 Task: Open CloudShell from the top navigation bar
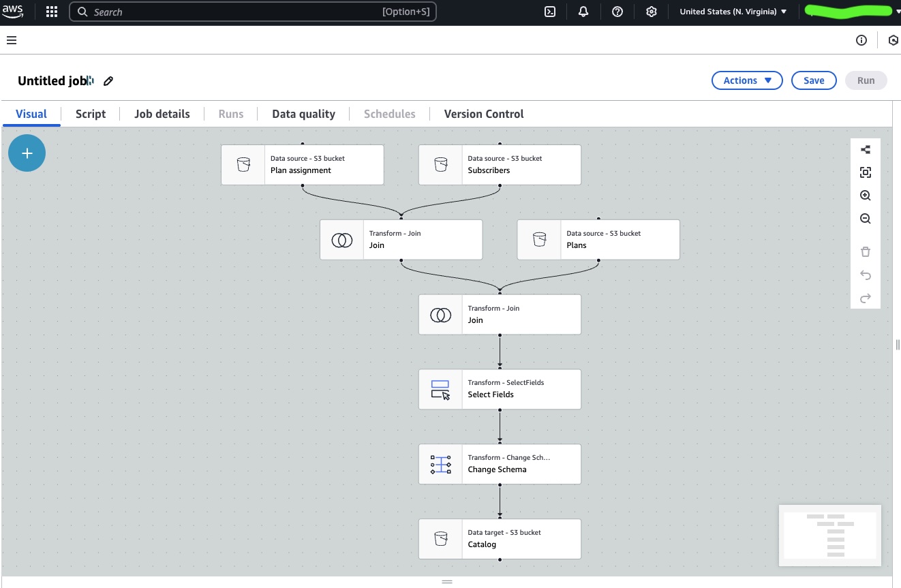tap(549, 12)
